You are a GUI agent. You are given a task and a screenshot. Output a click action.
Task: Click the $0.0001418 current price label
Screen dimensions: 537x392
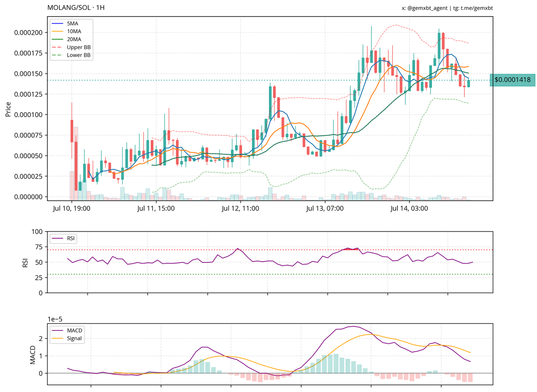click(512, 80)
